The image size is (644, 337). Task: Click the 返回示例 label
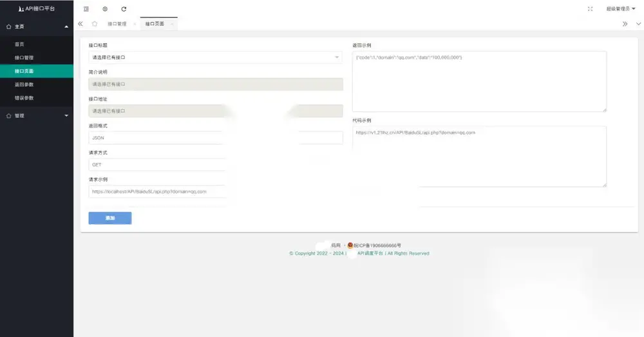361,45
